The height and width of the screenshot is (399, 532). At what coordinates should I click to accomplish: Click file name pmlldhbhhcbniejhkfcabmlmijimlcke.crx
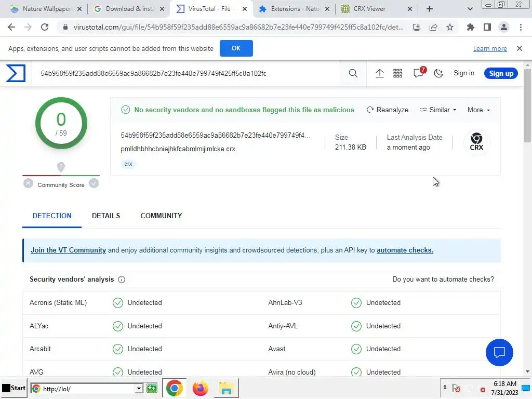pos(178,149)
